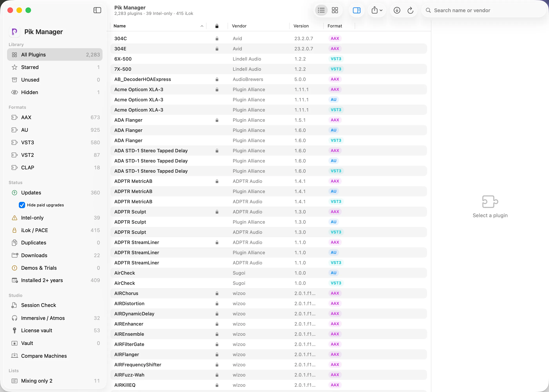Click the VST3 badge on 6X-500 row
Screen dimensions: 549x392
coord(336,59)
